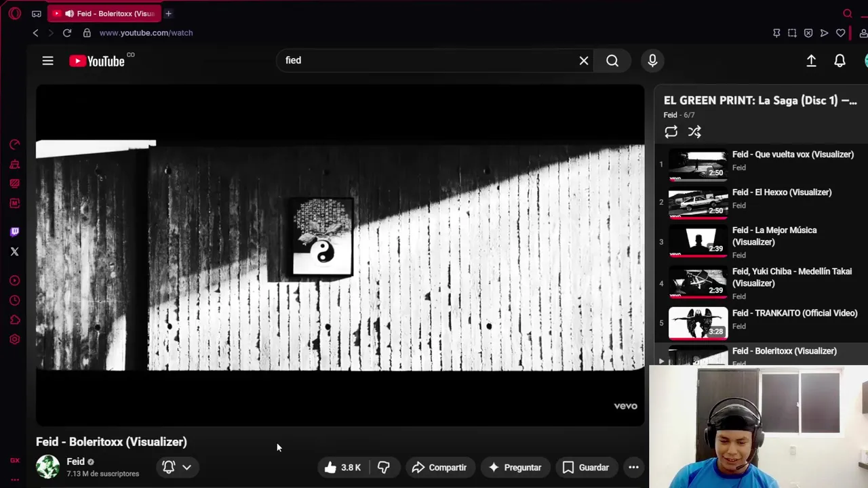Screen dimensions: 868x488
Task: Take a snapshot with capture icon
Action: click(792, 33)
